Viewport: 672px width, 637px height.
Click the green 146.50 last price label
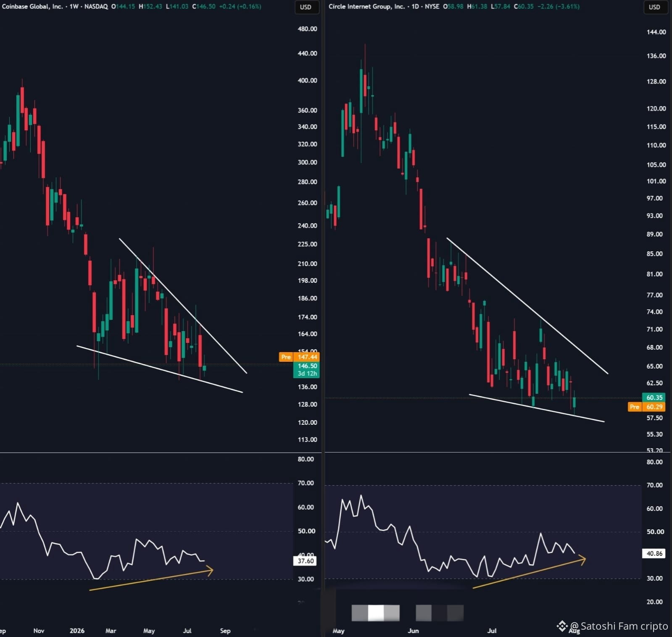307,366
